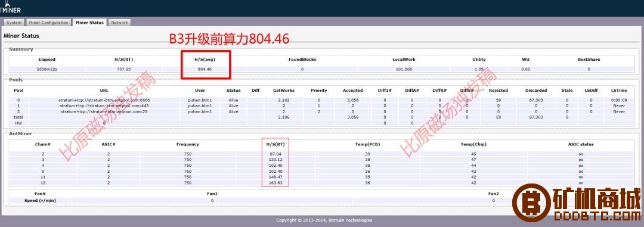Click Discarded value 87,303 in pool 0 row
This screenshot has width=644, height=227.
click(x=536, y=100)
